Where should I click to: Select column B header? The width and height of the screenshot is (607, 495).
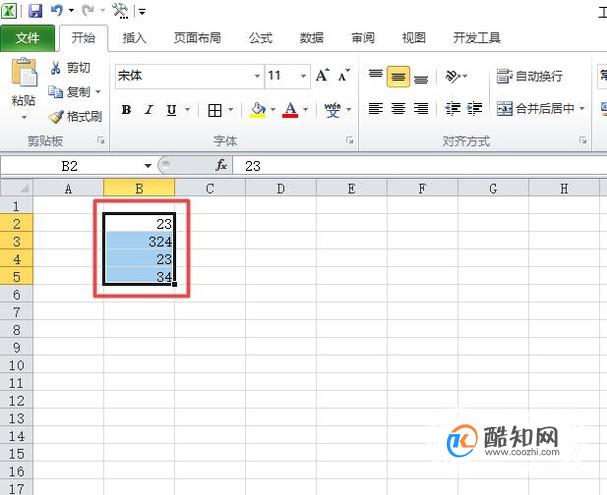139,188
